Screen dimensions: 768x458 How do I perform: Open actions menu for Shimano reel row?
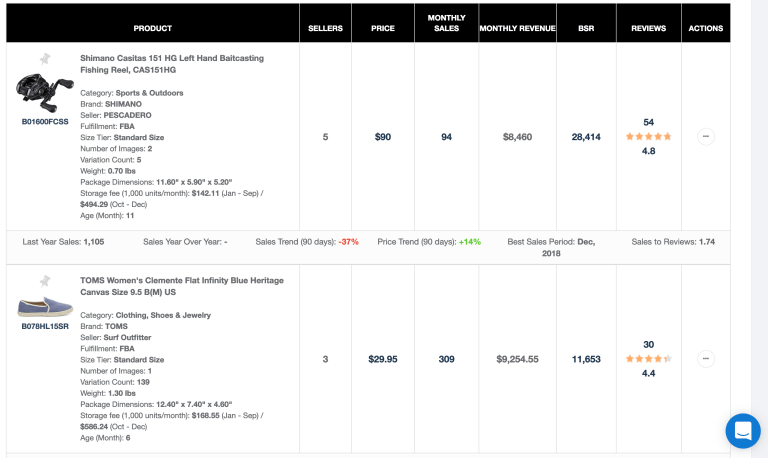[705, 137]
